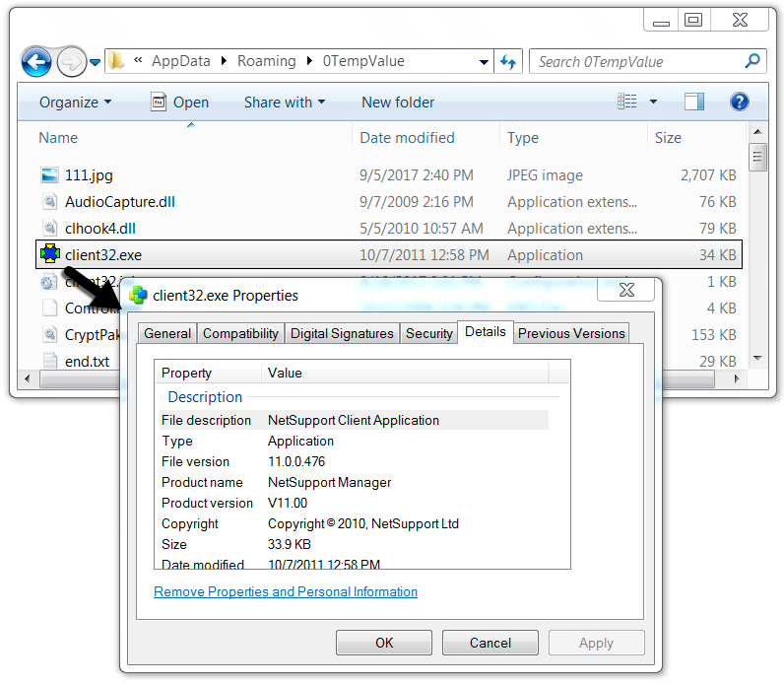Click the Change your view icon
Image resolution: width=784 pixels, height=685 pixels.
click(x=627, y=102)
